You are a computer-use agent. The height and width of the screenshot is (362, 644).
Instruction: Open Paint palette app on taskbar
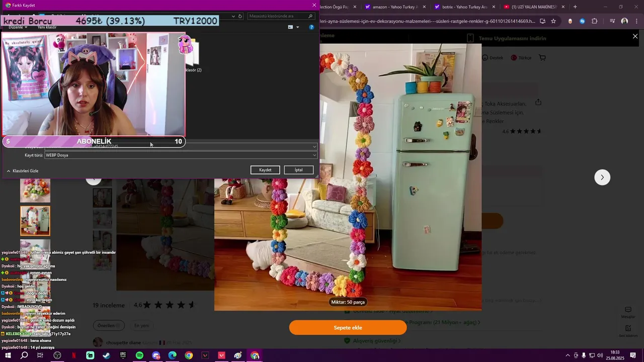point(238,355)
